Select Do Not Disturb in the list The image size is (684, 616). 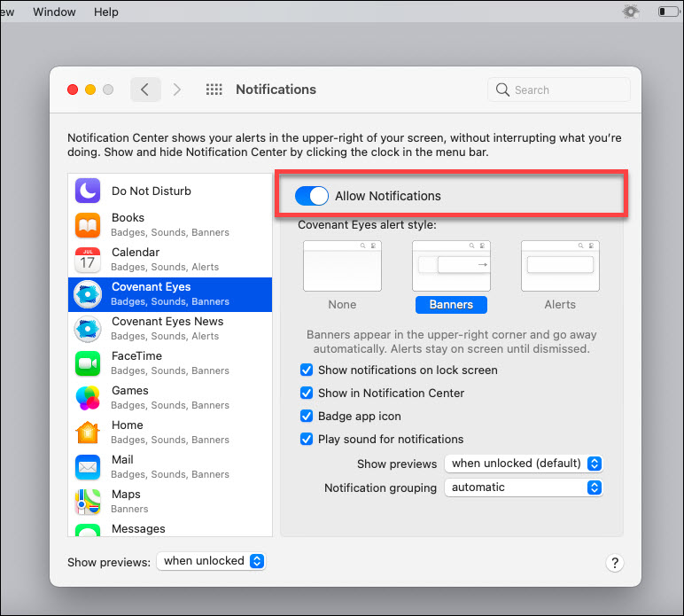pos(170,191)
